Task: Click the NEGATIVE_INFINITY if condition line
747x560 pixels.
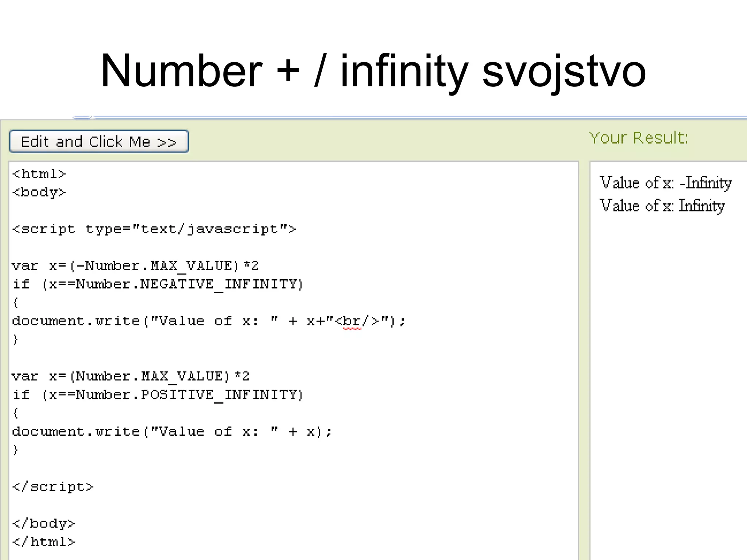Action: (x=158, y=284)
